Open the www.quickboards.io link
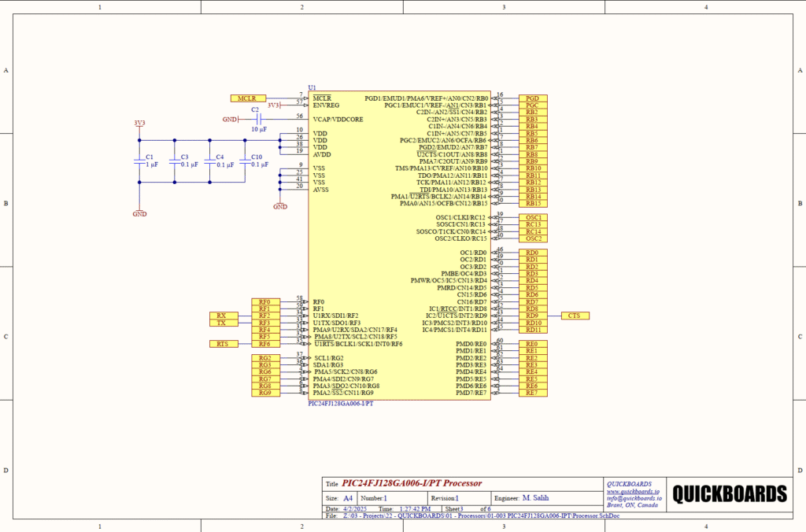The width and height of the screenshot is (806, 532). pos(632,491)
